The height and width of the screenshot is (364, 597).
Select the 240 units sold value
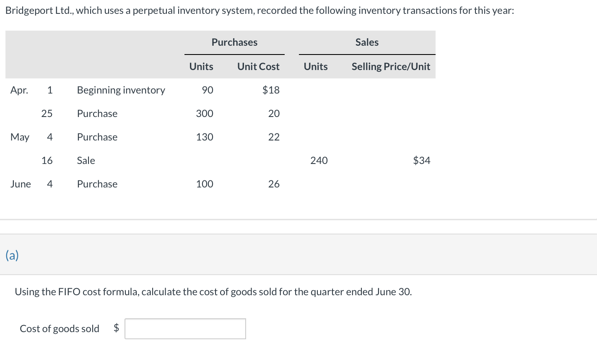coord(319,160)
